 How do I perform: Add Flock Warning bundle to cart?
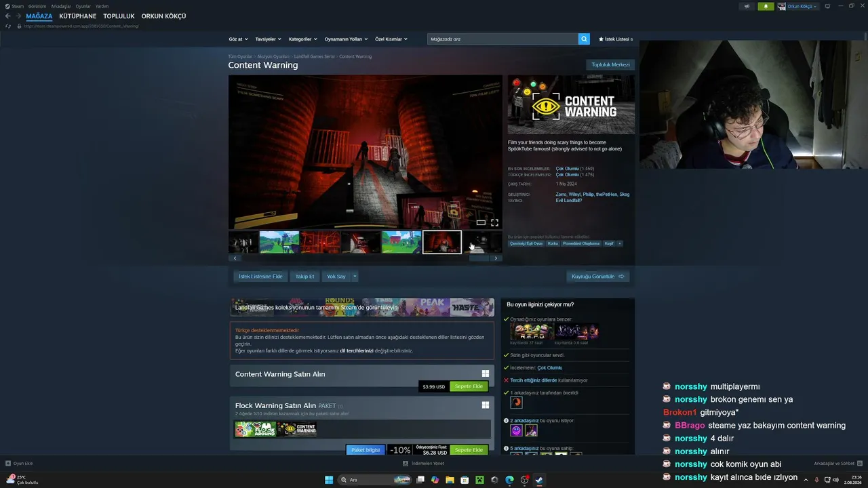469,450
